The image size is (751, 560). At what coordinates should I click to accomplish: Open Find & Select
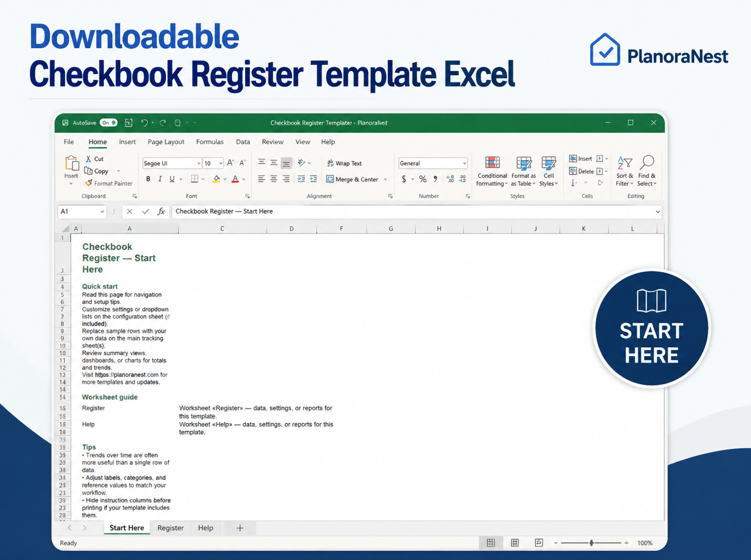point(647,171)
